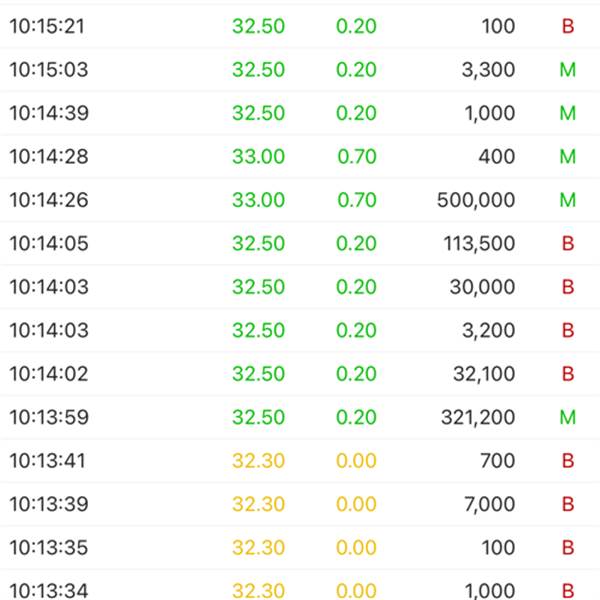Choose the 10:13:35 trade row
Viewport: 600px width, 600px height.
click(300, 547)
